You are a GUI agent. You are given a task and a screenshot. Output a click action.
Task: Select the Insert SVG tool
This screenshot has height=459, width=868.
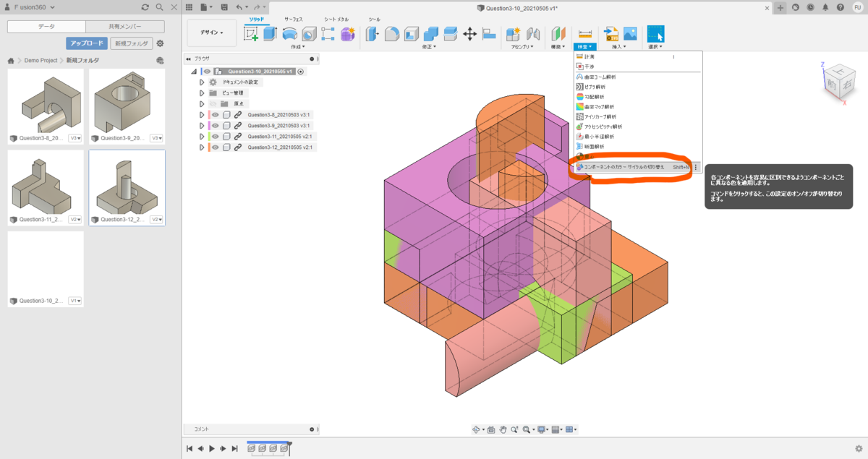pyautogui.click(x=611, y=33)
